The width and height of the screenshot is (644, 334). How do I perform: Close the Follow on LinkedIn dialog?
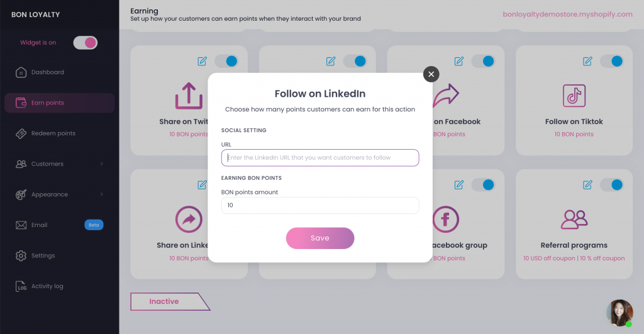(431, 74)
